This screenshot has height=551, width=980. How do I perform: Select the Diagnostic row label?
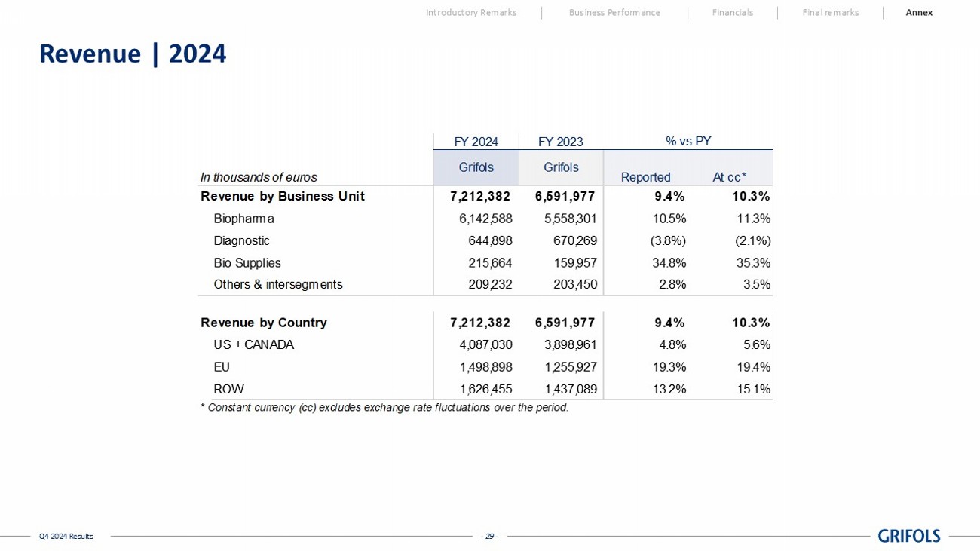click(x=241, y=241)
